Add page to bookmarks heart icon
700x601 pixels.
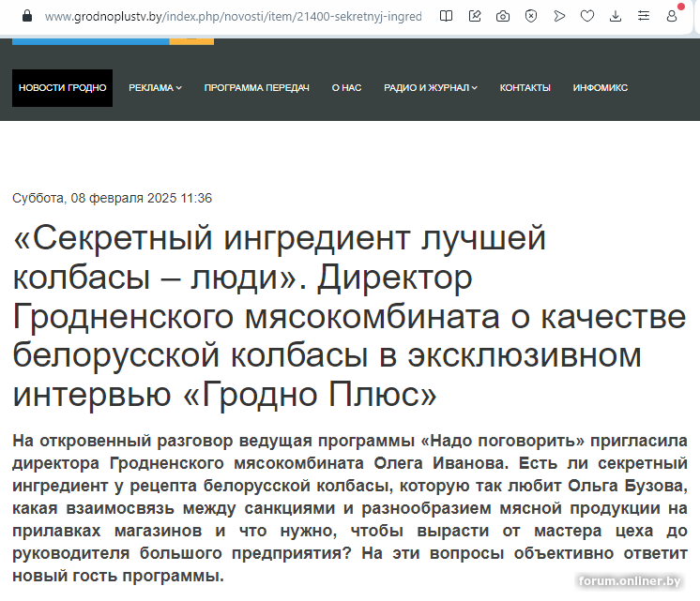(587, 17)
